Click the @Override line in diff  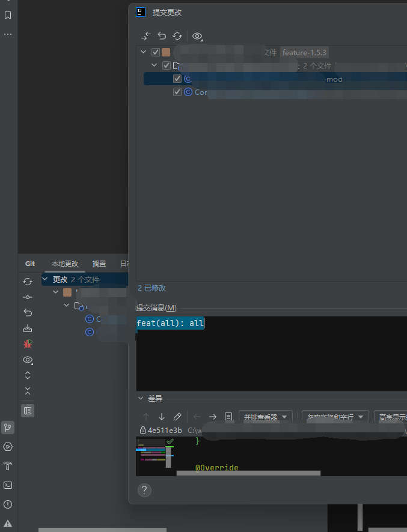click(217, 468)
